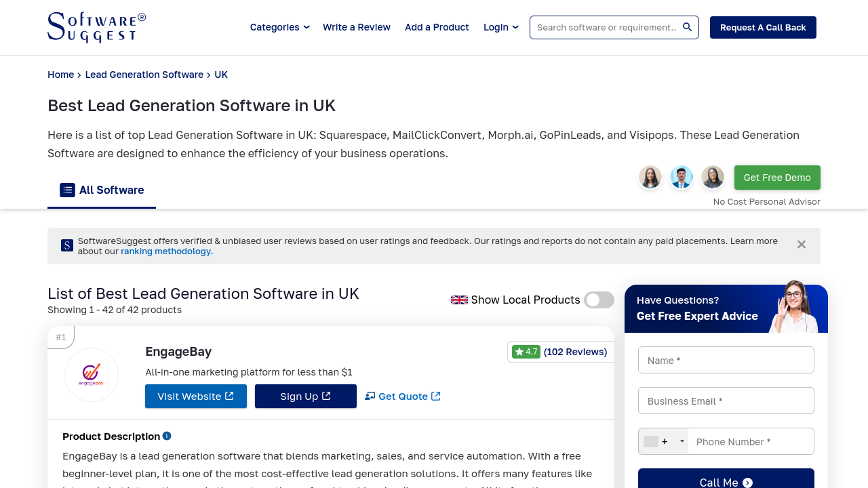Open the phone country code dropdown

pos(663,441)
